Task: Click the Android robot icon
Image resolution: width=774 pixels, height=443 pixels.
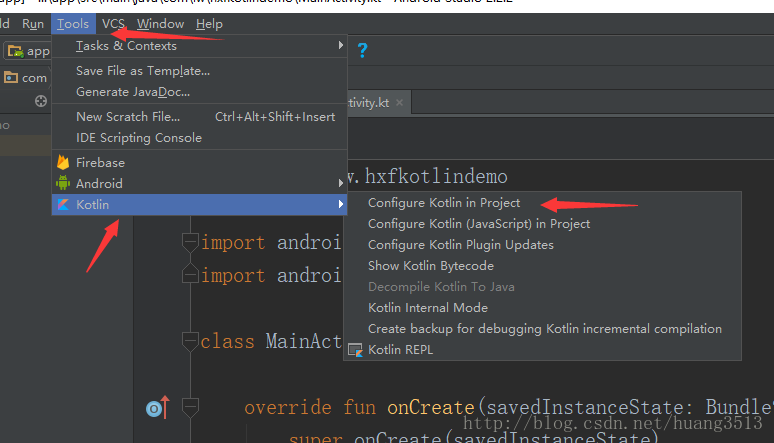Action: (63, 183)
